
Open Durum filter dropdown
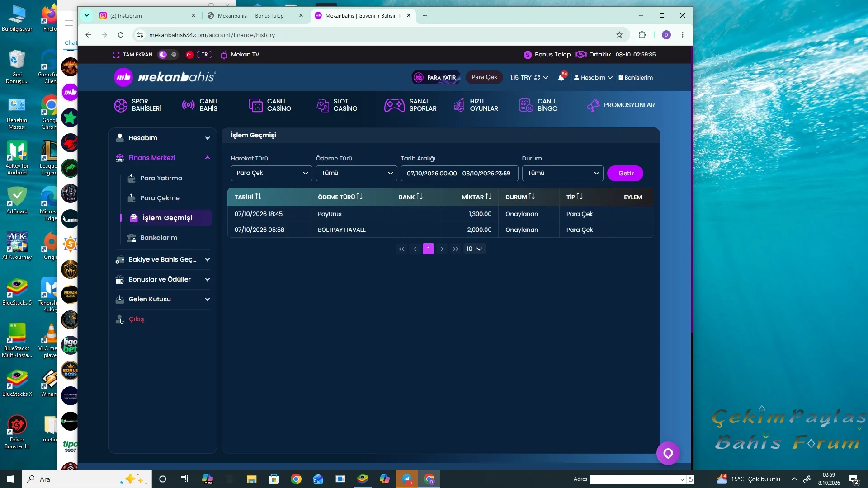(x=562, y=173)
